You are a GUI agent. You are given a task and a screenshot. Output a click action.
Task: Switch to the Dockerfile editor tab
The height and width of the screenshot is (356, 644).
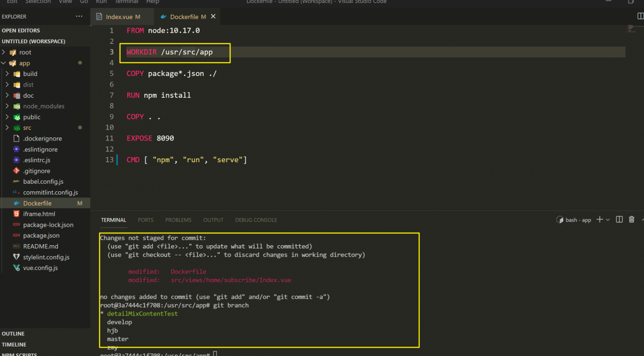(187, 17)
